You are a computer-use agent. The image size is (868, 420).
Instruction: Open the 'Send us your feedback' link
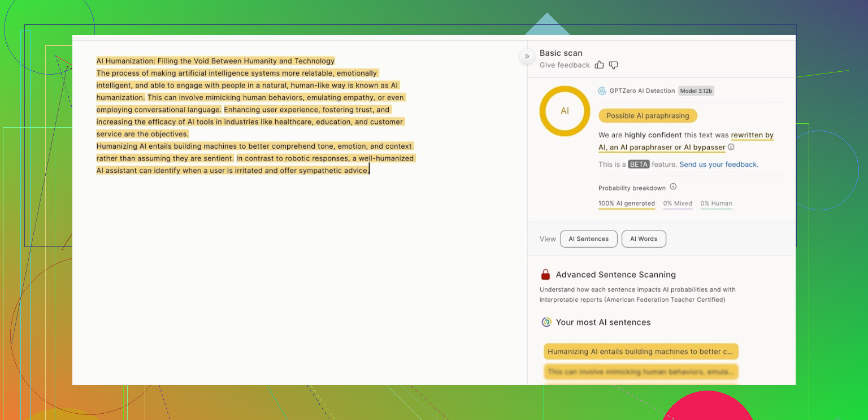(718, 164)
